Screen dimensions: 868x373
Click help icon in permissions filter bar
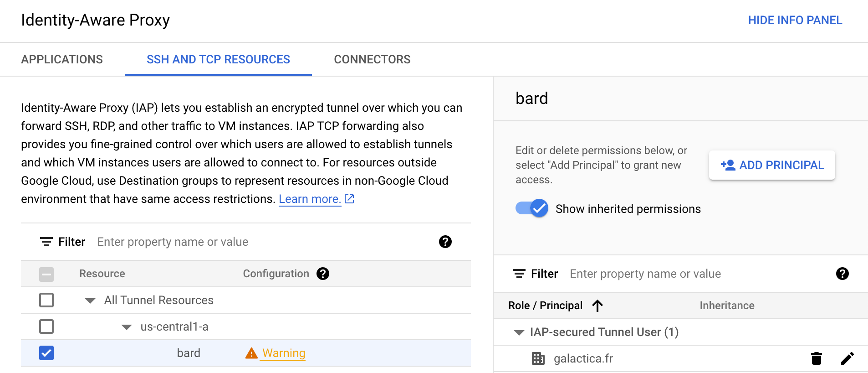coord(842,274)
